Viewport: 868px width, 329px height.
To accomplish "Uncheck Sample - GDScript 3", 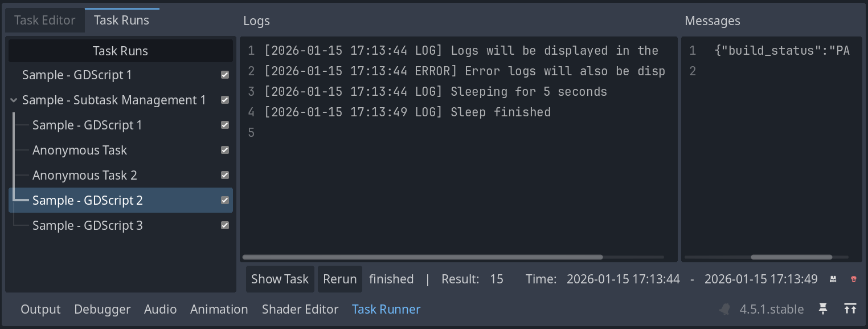I will [224, 225].
